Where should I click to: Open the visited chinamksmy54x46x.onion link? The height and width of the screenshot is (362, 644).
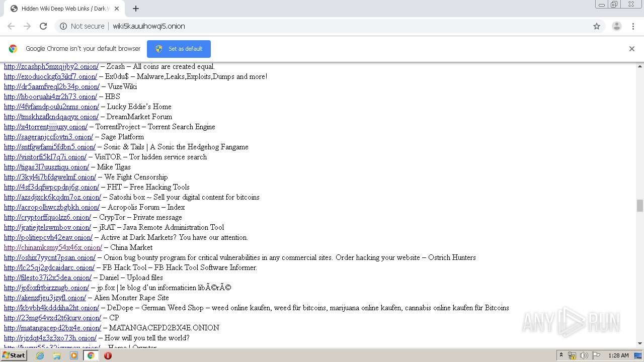click(53, 247)
